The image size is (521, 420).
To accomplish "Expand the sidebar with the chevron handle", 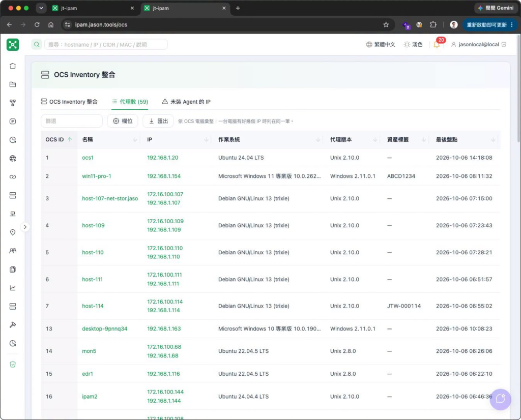I will (25, 227).
